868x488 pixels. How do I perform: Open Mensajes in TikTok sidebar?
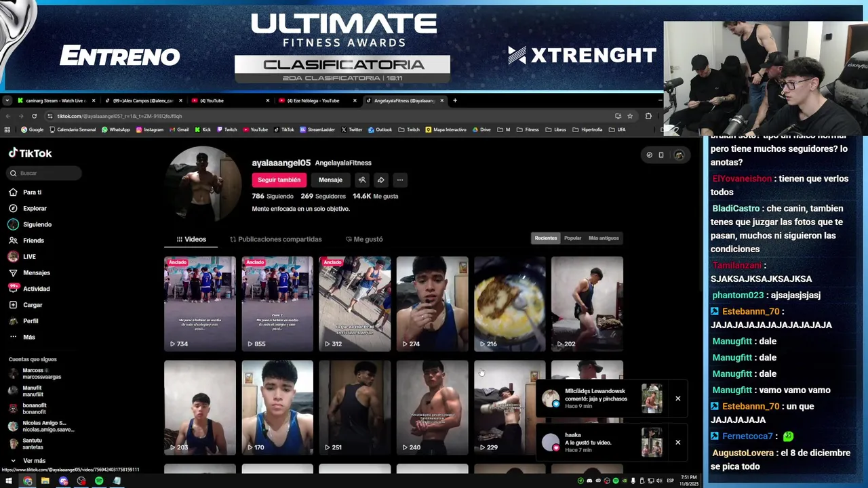tap(36, 272)
